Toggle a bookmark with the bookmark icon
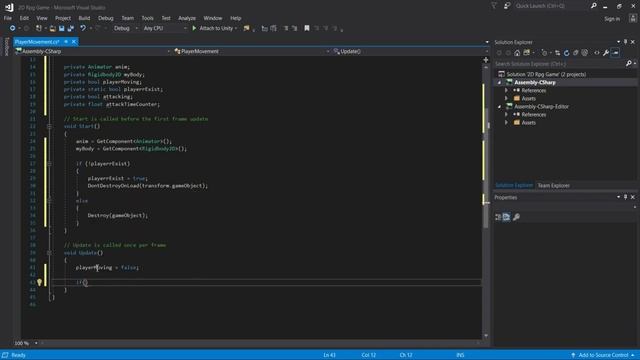Viewport: 640px width, 360px height. coord(307,28)
